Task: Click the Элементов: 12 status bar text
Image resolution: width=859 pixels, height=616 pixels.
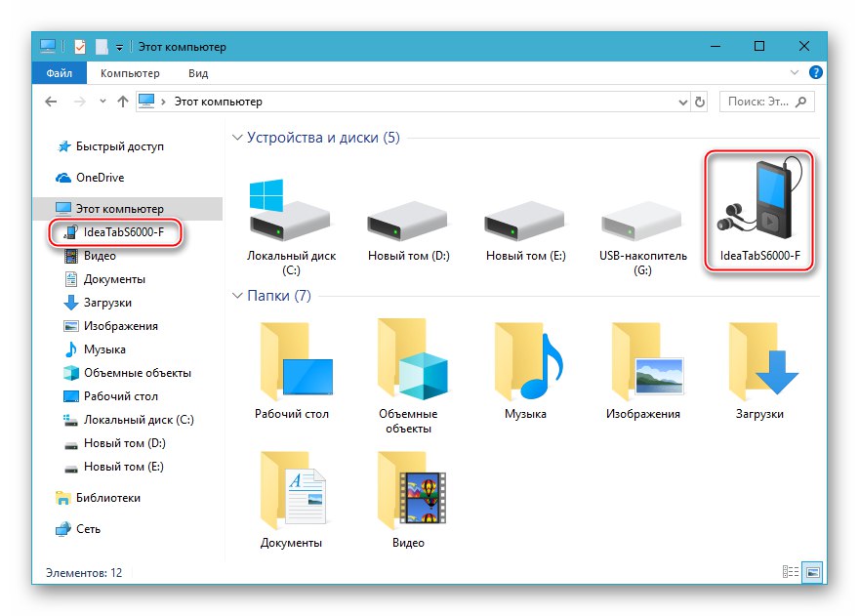Action: pyautogui.click(x=84, y=573)
